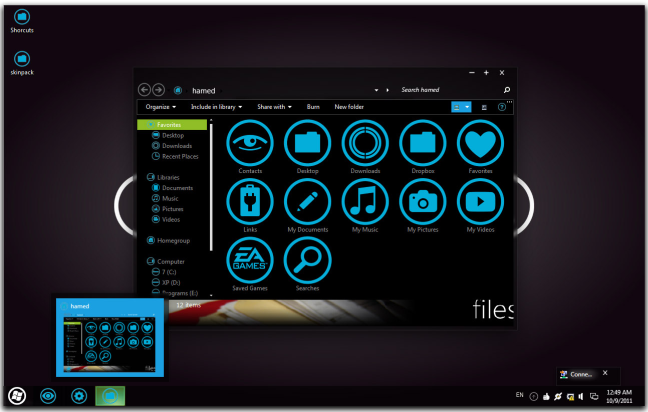This screenshot has height=412, width=648.
Task: Click the Burn toolbar button
Action: pyautogui.click(x=313, y=107)
